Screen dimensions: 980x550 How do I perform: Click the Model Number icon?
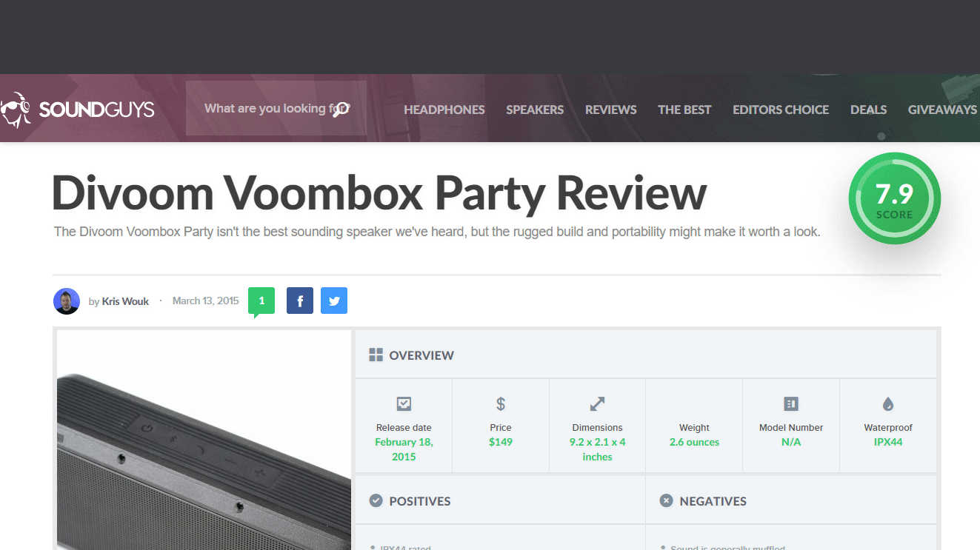pyautogui.click(x=791, y=404)
